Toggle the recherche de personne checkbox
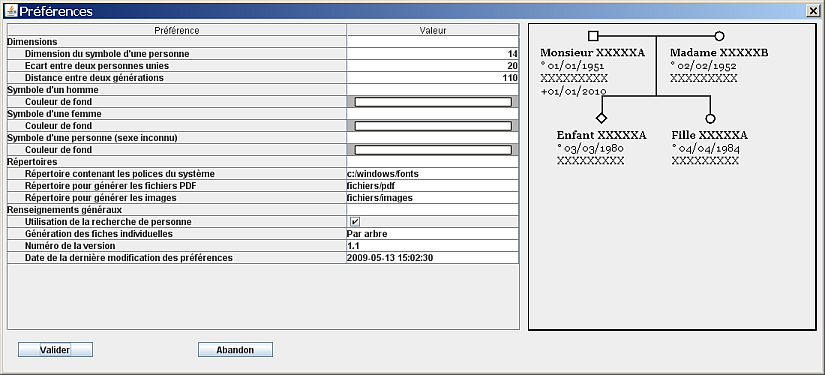 point(355,222)
